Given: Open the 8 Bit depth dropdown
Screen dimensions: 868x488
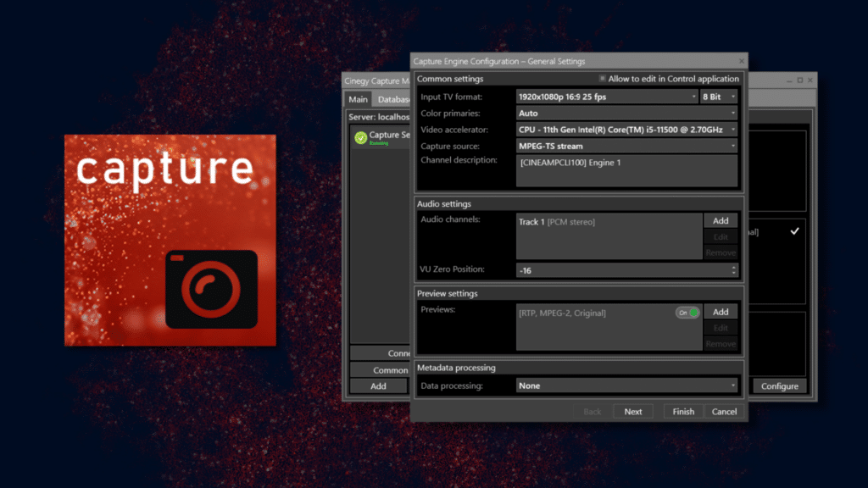Looking at the screenshot, I should coord(719,97).
